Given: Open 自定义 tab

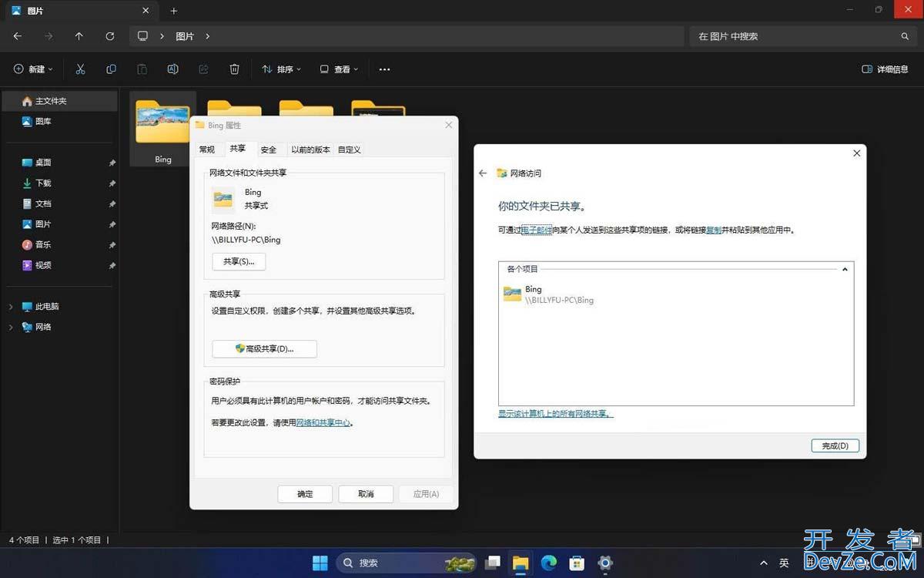Looking at the screenshot, I should tap(349, 150).
